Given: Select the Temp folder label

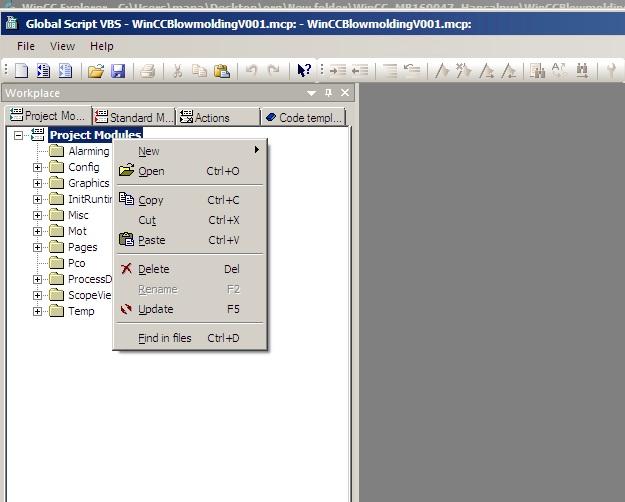Looking at the screenshot, I should (81, 311).
